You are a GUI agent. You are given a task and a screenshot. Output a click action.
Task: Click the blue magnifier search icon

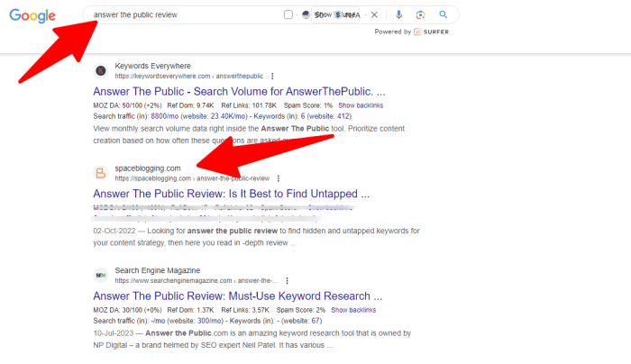(x=444, y=15)
